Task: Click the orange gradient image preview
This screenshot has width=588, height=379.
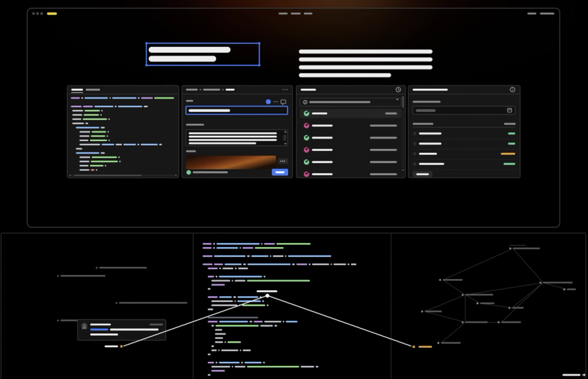Action: 231,162
